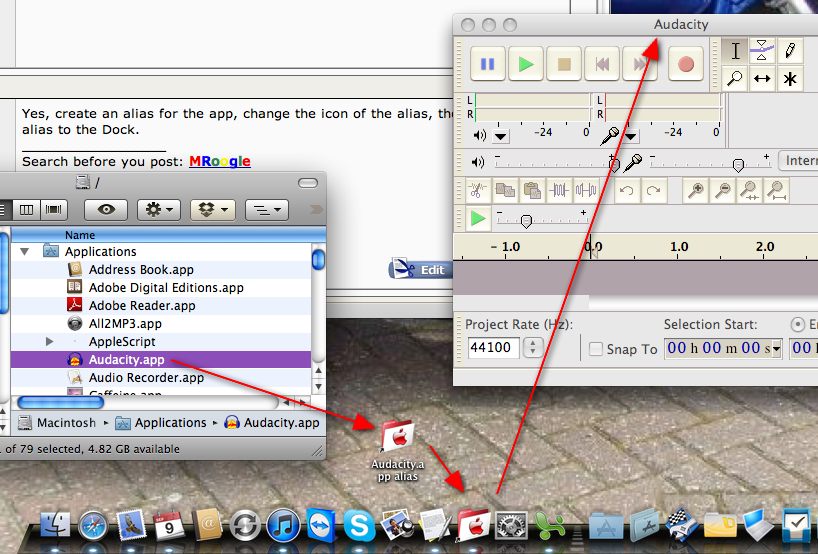Select the I-beam Selection tool
This screenshot has width=818, height=554.
[735, 51]
